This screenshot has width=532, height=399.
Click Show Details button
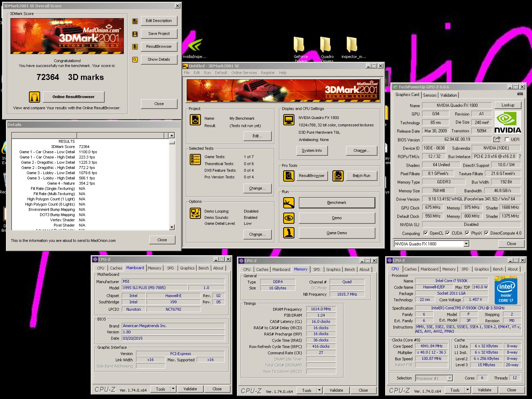159,59
